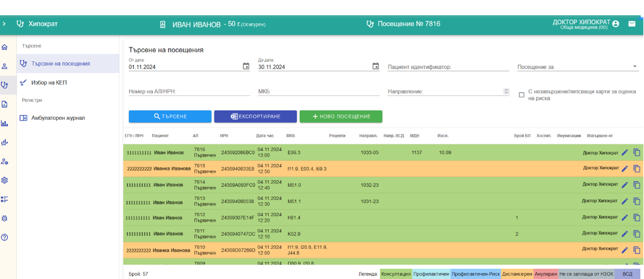
Task: Click referral cell 1032-23
Action: click(369, 185)
